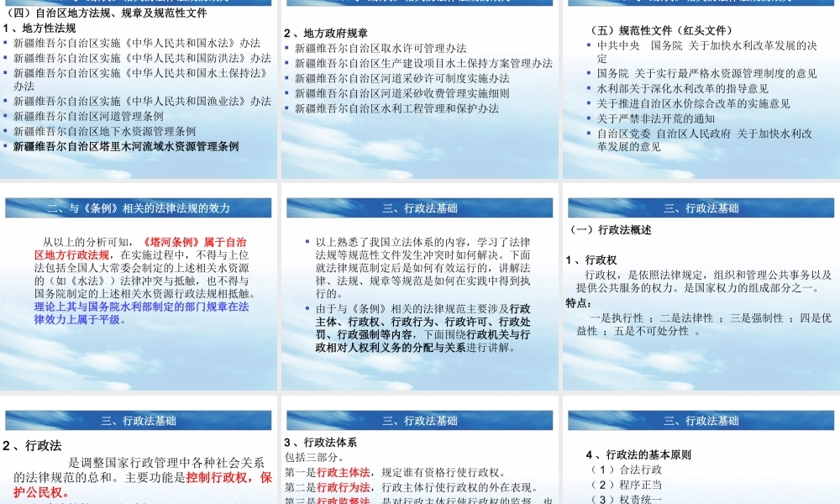The width and height of the screenshot is (840, 504).
Task: Open slide with 行政法概述 section
Action: pos(701,286)
